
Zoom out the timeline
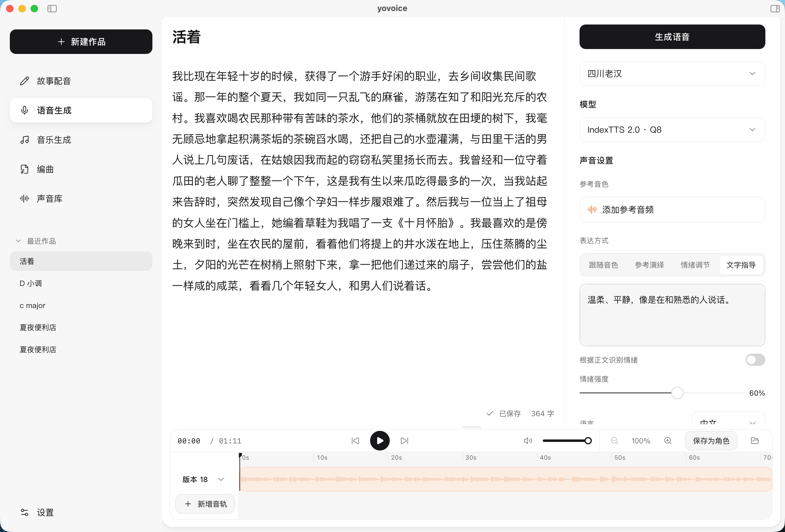click(x=615, y=440)
